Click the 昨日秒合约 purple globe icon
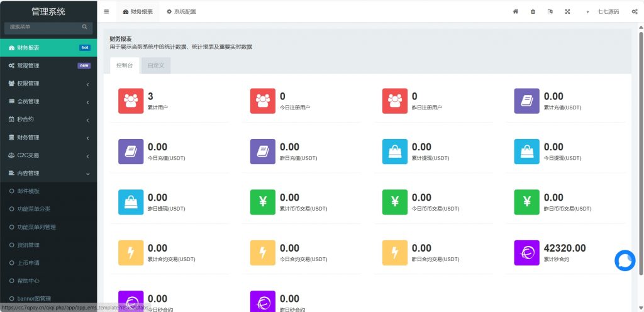 click(x=263, y=301)
